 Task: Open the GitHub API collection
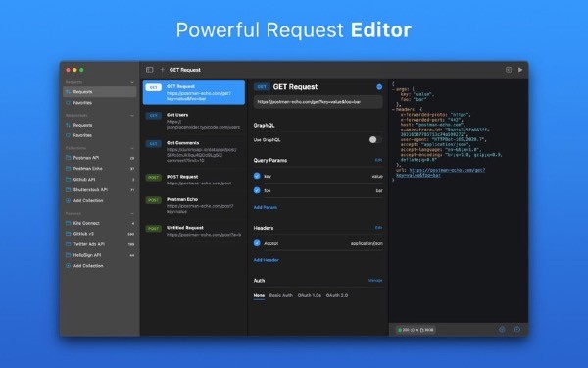[99, 180]
